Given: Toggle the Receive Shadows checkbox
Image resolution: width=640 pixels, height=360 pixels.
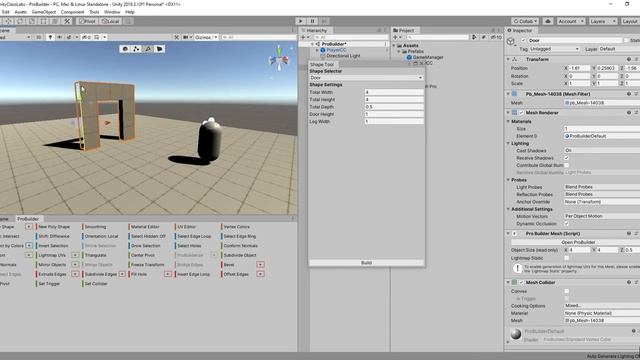Looking at the screenshot, I should [x=567, y=158].
